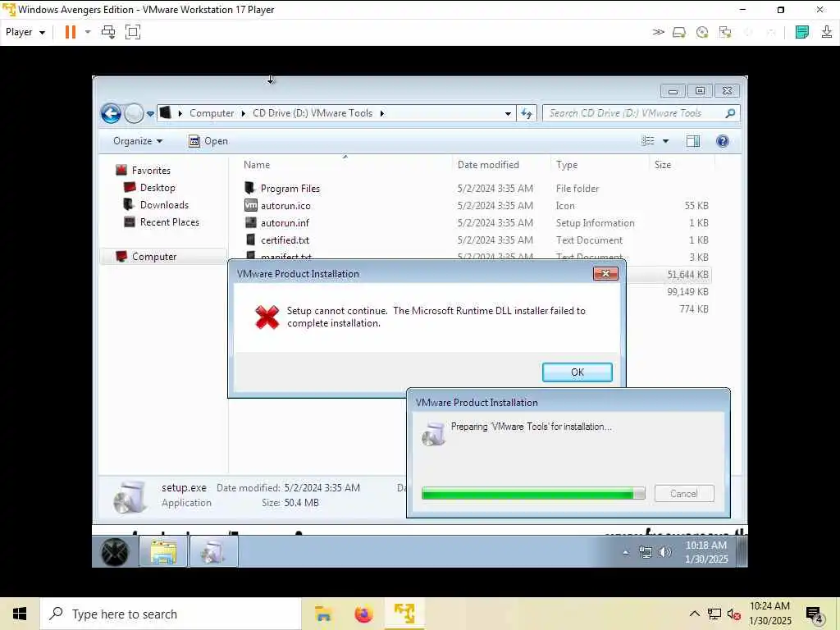The width and height of the screenshot is (840, 630).
Task: Open the guest Start menu Avengers orb
Action: coord(115,552)
